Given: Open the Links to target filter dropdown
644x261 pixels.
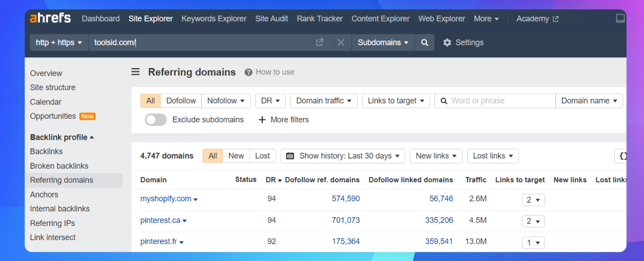Looking at the screenshot, I should [396, 101].
